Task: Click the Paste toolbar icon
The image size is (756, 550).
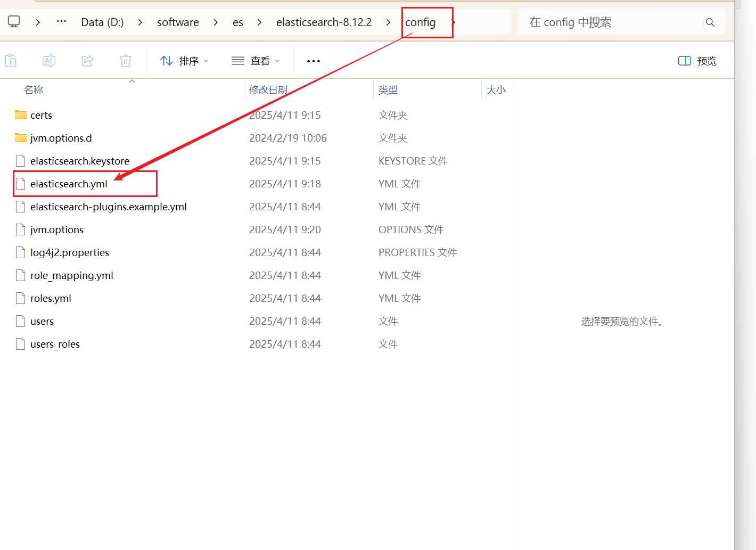Action: coord(11,61)
